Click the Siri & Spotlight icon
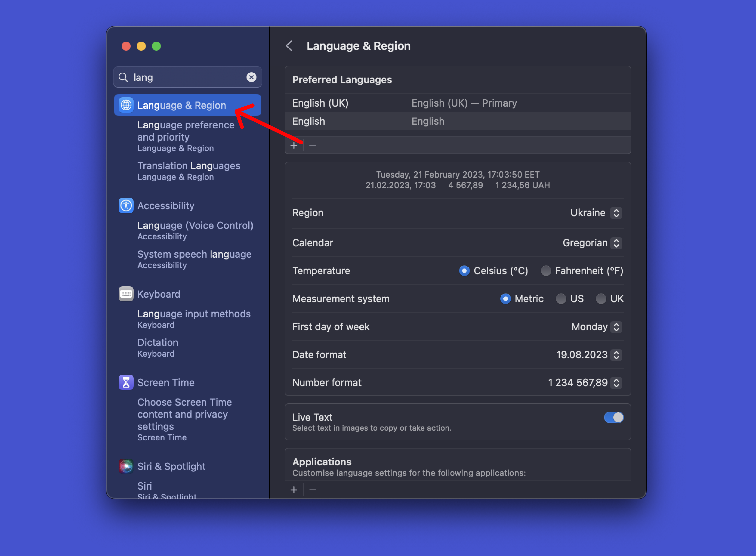This screenshot has height=556, width=756. click(x=126, y=466)
